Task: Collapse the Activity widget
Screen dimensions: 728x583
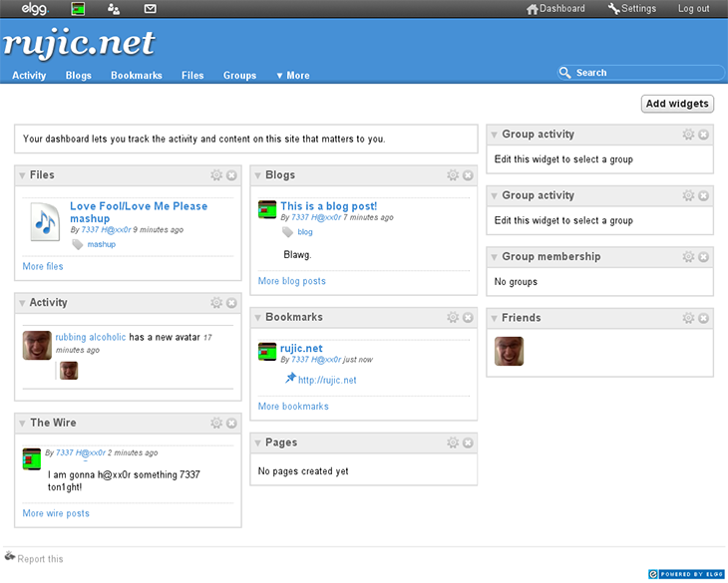Action: tap(22, 303)
